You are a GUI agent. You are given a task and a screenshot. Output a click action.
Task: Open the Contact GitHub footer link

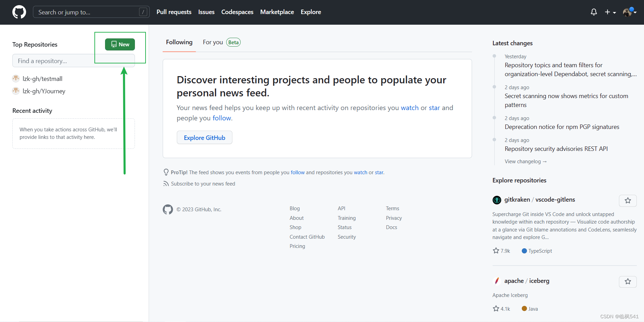click(307, 237)
